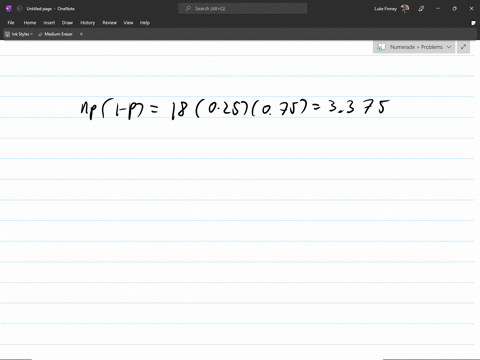Click the OneNote app logo icon
Image resolution: width=480 pixels, height=360 pixels.
point(9,9)
